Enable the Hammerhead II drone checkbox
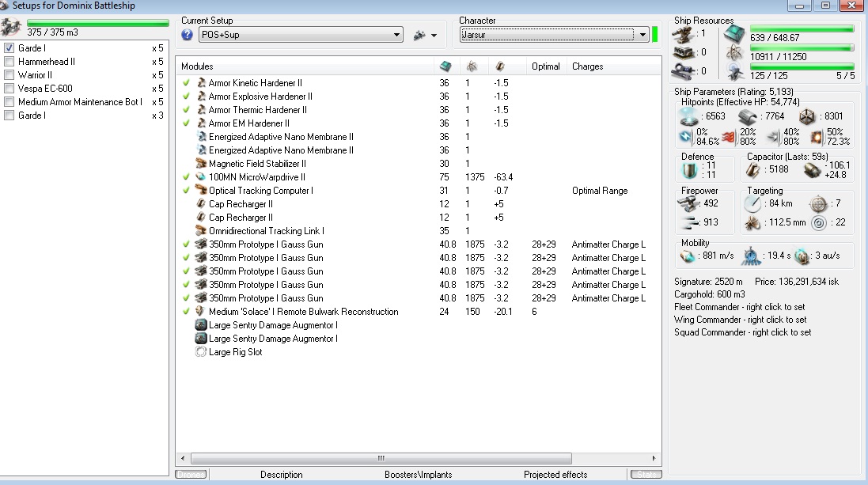Screen dimensions: 868x485 tap(9, 62)
